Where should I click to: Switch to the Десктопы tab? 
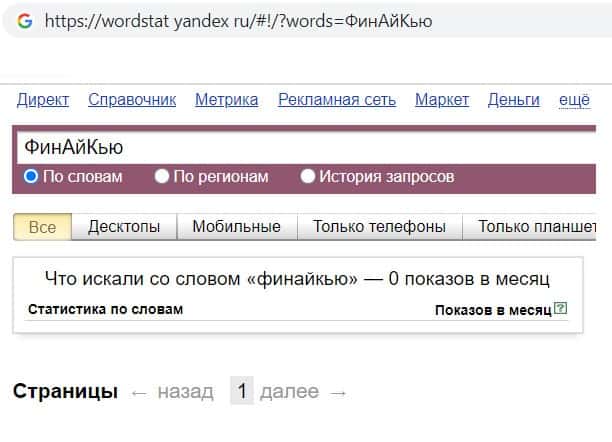[x=124, y=227]
